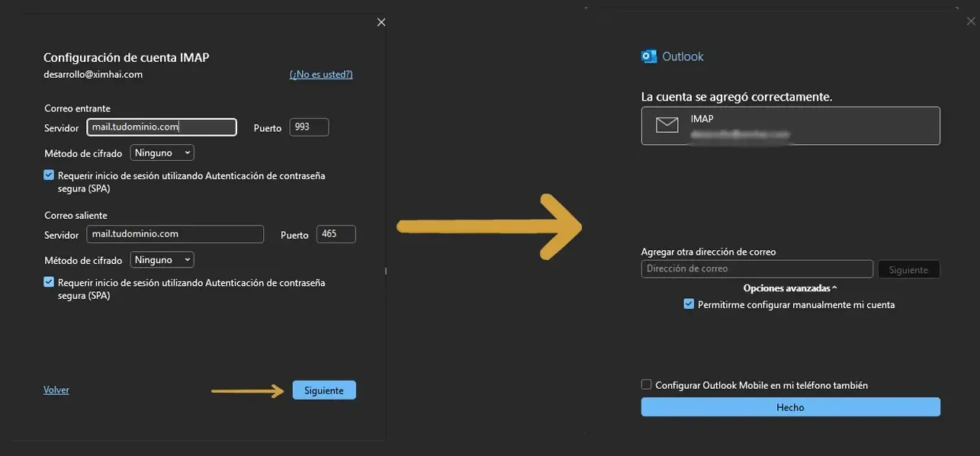Click the outgoing server address field
980x456 pixels.
(x=175, y=233)
